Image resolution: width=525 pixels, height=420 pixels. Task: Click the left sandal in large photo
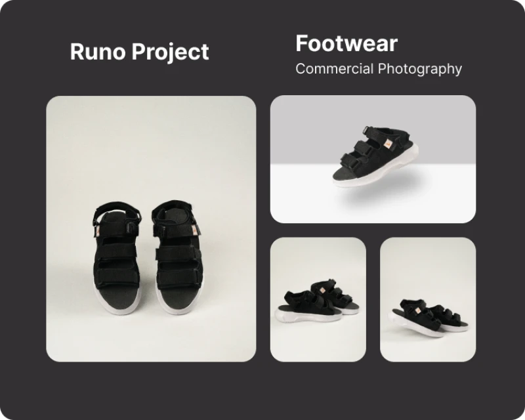click(116, 258)
